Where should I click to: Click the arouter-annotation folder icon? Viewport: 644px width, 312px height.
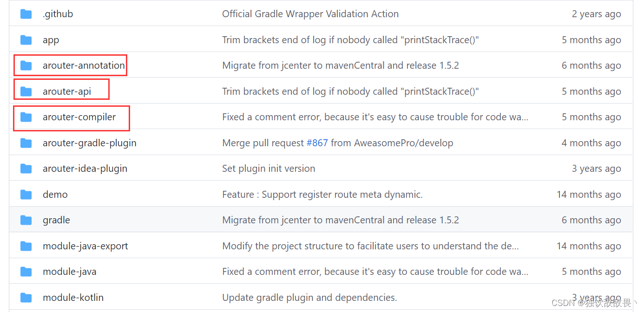click(x=26, y=65)
